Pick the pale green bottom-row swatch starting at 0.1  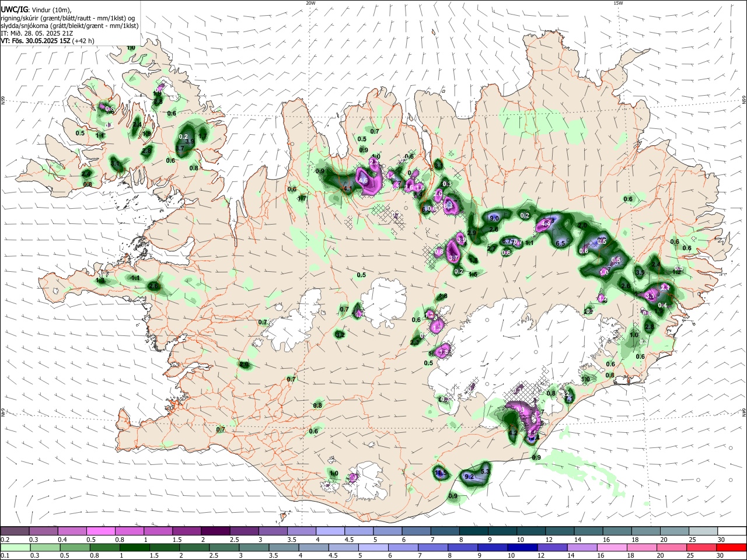click(15, 547)
